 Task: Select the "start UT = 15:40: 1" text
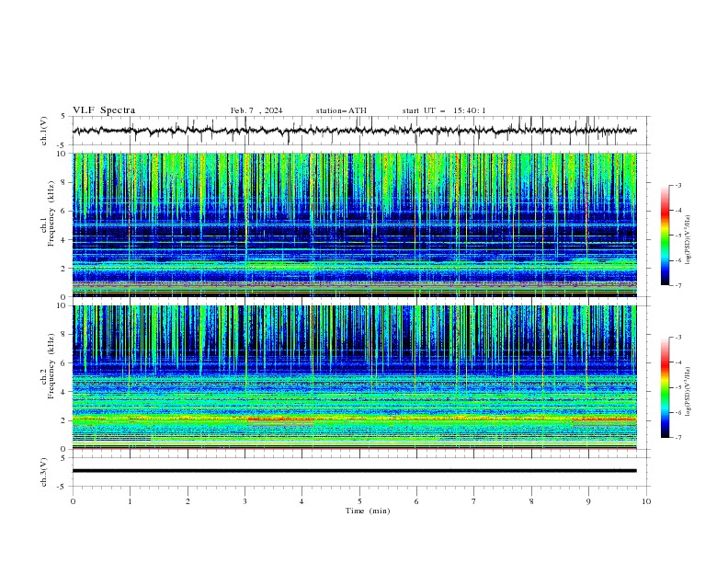click(444, 110)
